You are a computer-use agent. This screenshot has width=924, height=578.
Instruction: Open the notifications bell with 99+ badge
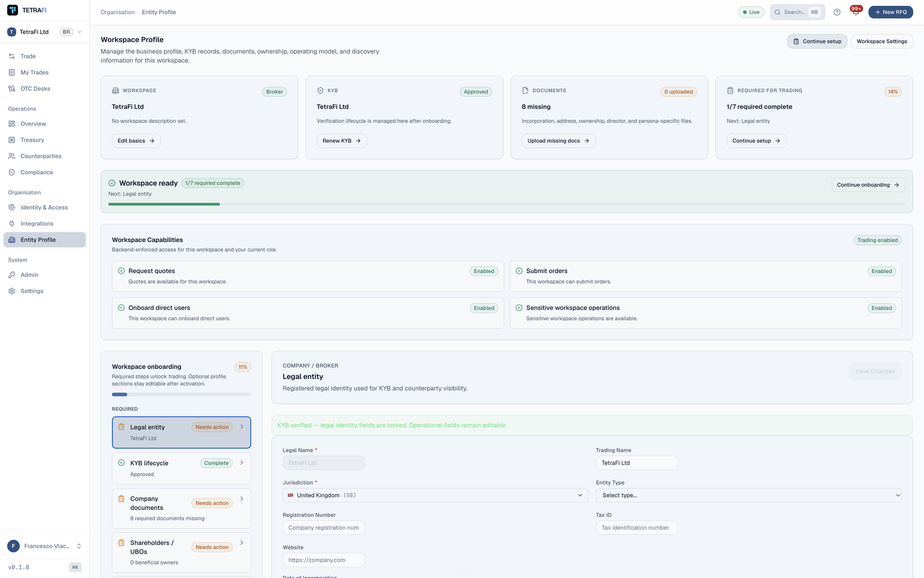855,12
